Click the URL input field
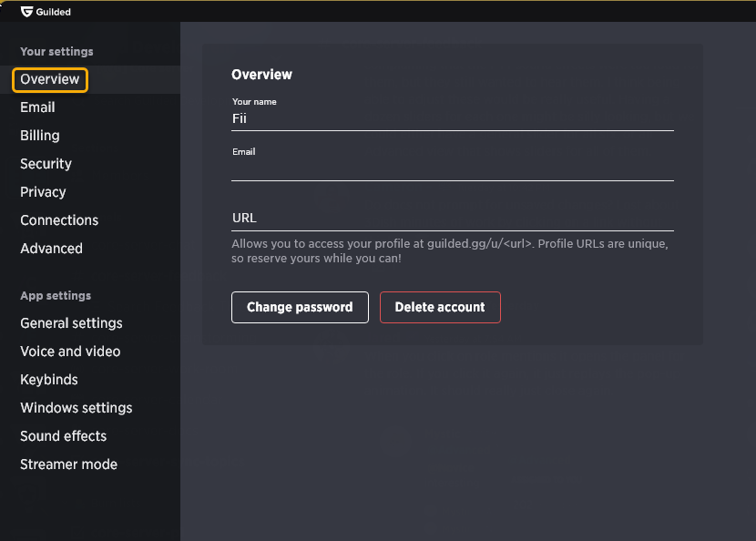Viewport: 756px width, 541px height. pos(453,219)
